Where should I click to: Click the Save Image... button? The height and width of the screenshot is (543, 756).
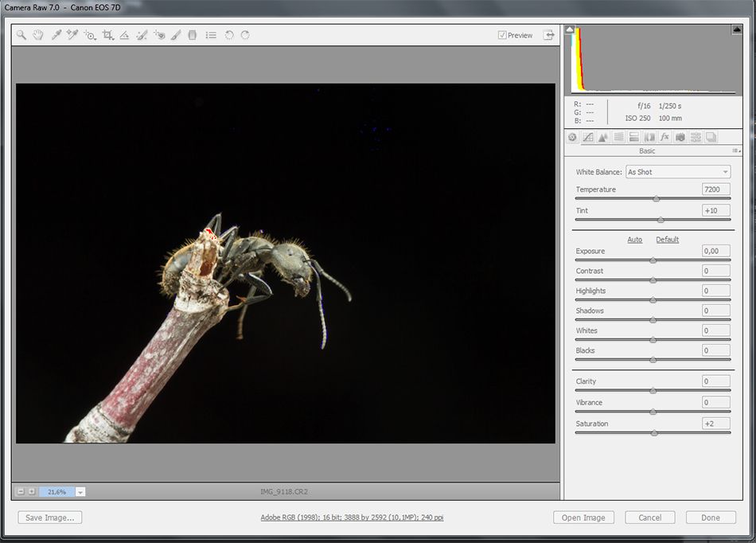point(49,518)
